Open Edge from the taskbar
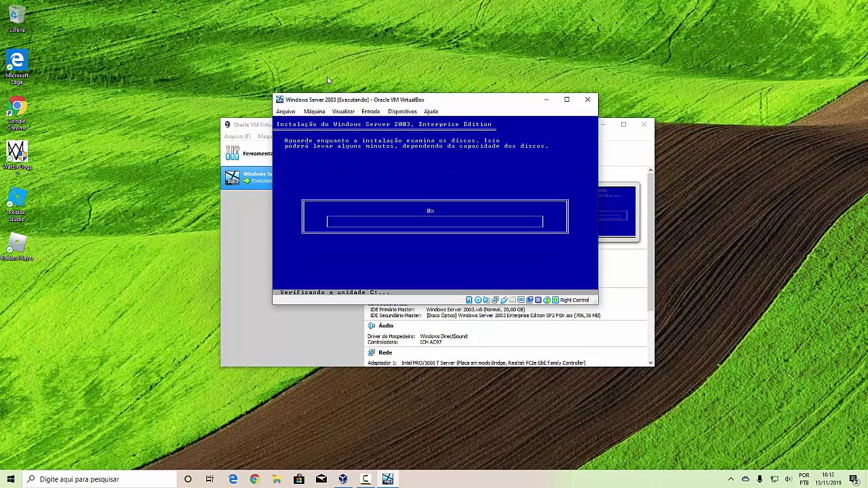This screenshot has height=488, width=868. pyautogui.click(x=233, y=479)
